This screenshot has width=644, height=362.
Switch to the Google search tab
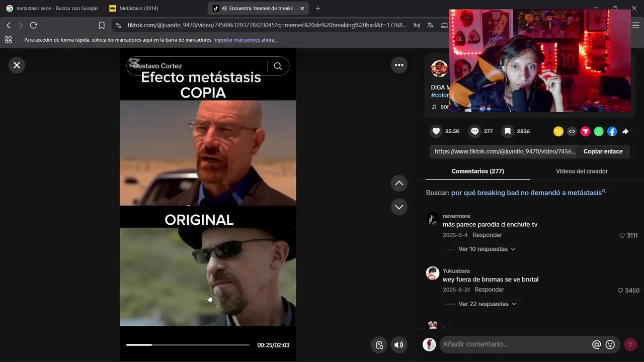tap(52, 9)
